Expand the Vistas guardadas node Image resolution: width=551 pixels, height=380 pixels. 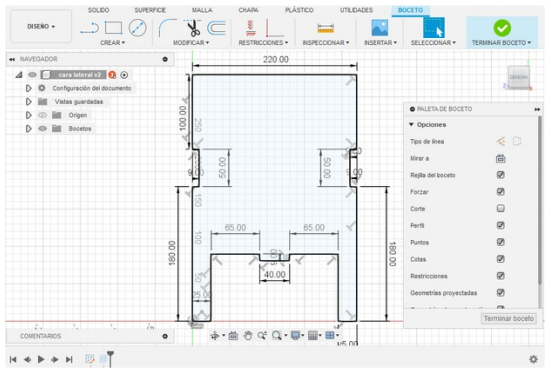point(29,102)
